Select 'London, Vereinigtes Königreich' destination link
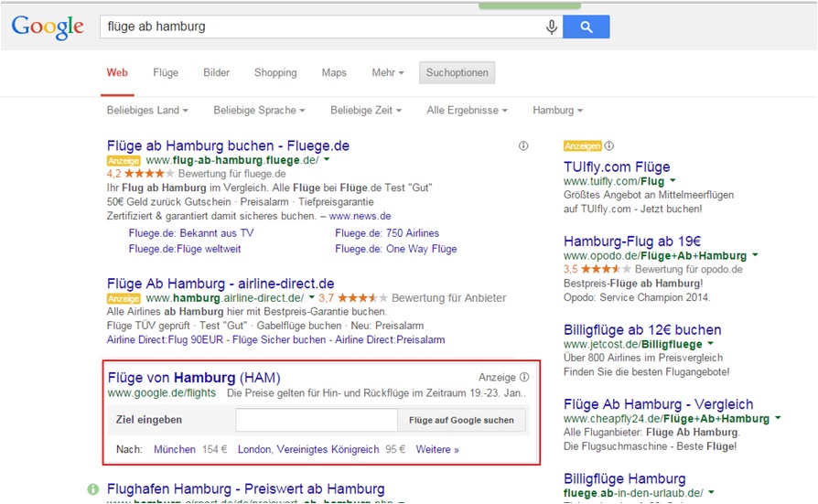This screenshot has height=504, width=818. click(308, 449)
